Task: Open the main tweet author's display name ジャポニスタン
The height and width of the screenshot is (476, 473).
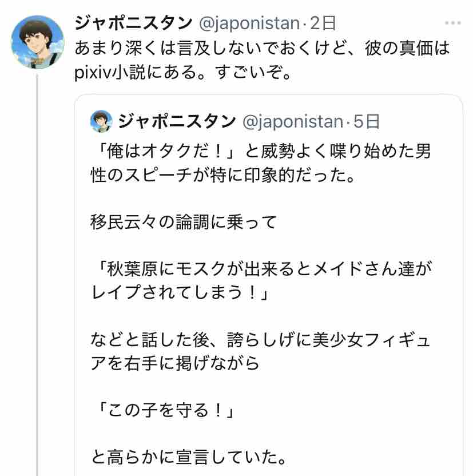Action: [133, 23]
